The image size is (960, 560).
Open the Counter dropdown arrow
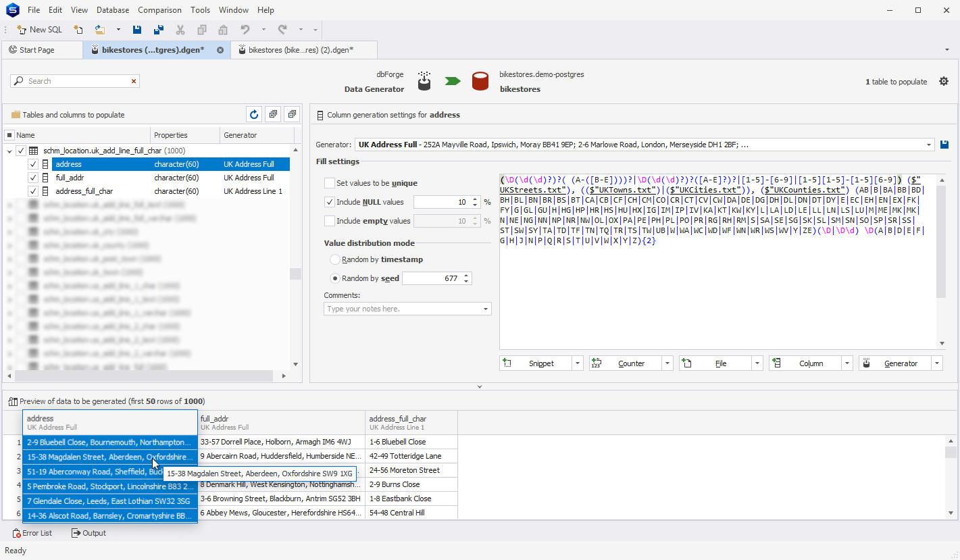tap(667, 363)
